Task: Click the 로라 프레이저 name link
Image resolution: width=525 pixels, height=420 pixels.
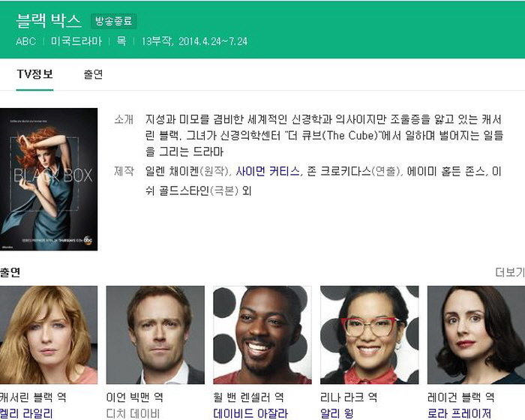Action: click(x=459, y=413)
